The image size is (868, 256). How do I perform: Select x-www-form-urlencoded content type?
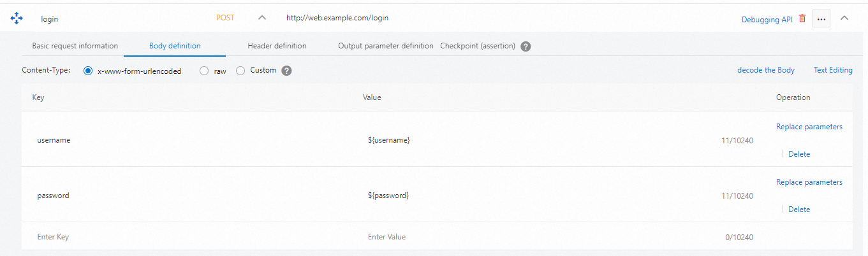pos(88,71)
